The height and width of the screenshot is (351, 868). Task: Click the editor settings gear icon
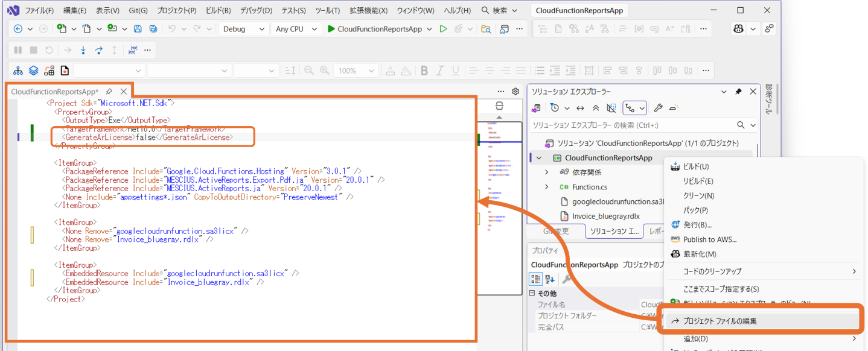[515, 92]
